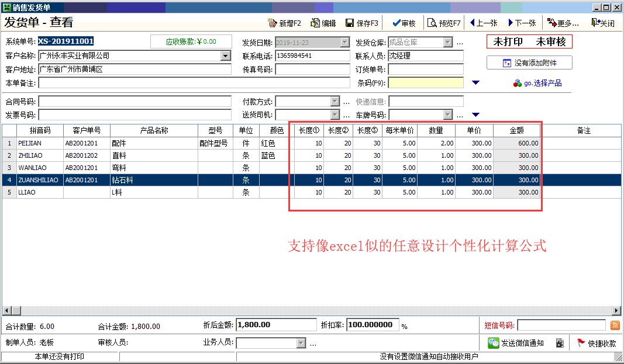Viewport: 624px width, 364px height.
Task: Click the small icon right of 发送微信通知
Action: pyautogui.click(x=560, y=343)
